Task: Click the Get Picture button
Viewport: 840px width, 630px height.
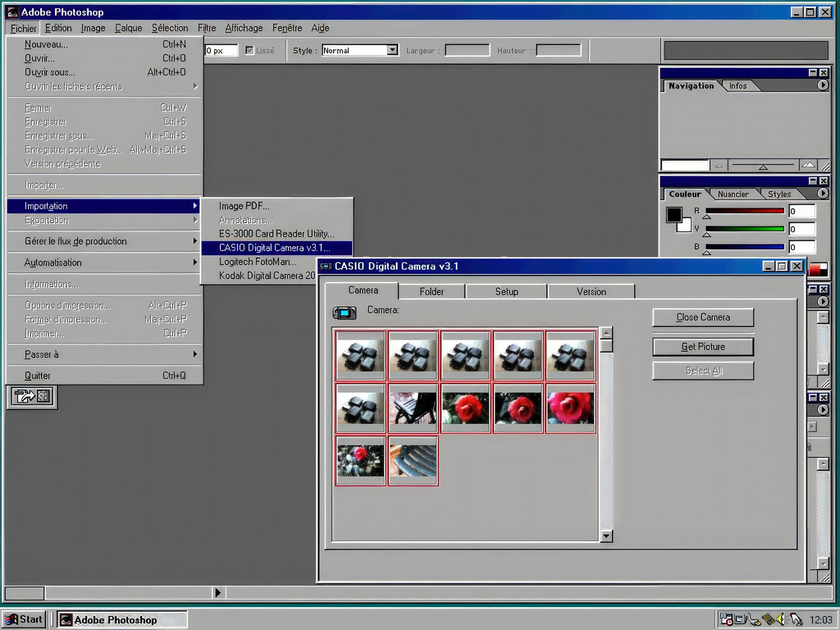Action: click(703, 347)
